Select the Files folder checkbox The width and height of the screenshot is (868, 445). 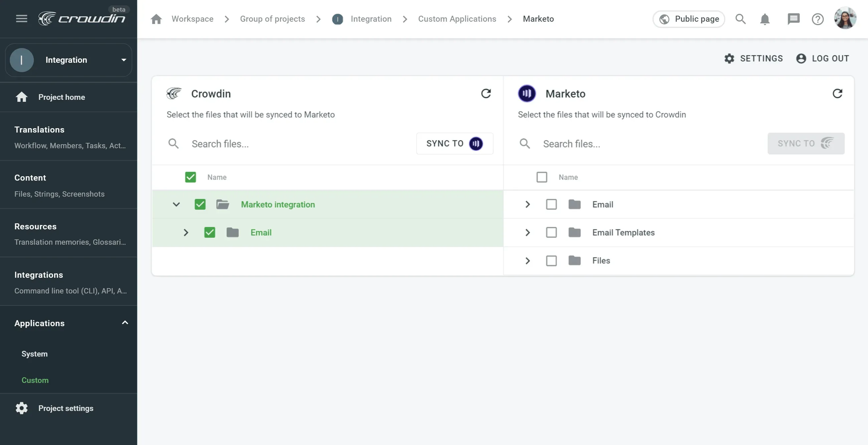[552, 260]
